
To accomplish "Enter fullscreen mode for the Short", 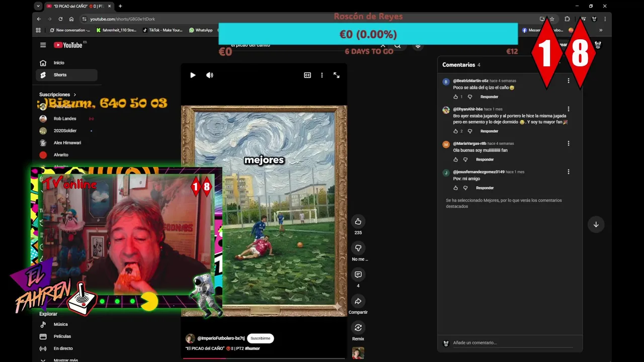I will [337, 75].
